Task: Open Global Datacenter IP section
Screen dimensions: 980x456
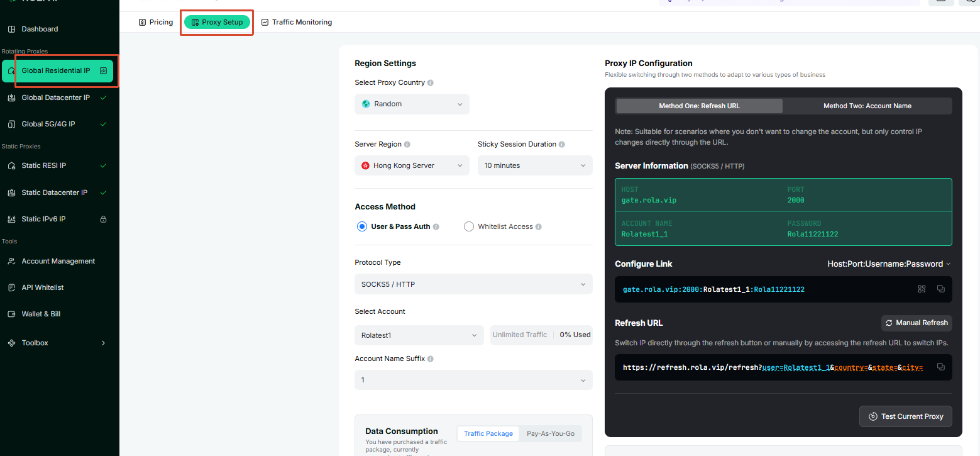Action: point(58,97)
